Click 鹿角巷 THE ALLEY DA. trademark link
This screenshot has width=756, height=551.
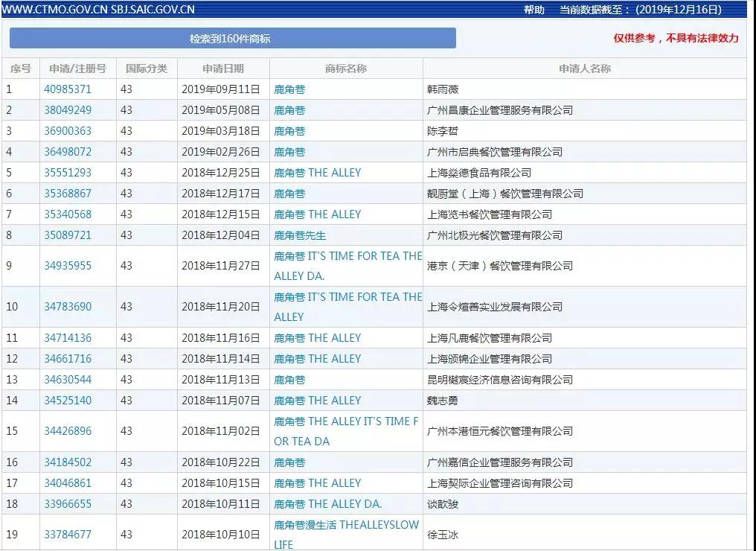pyautogui.click(x=328, y=504)
